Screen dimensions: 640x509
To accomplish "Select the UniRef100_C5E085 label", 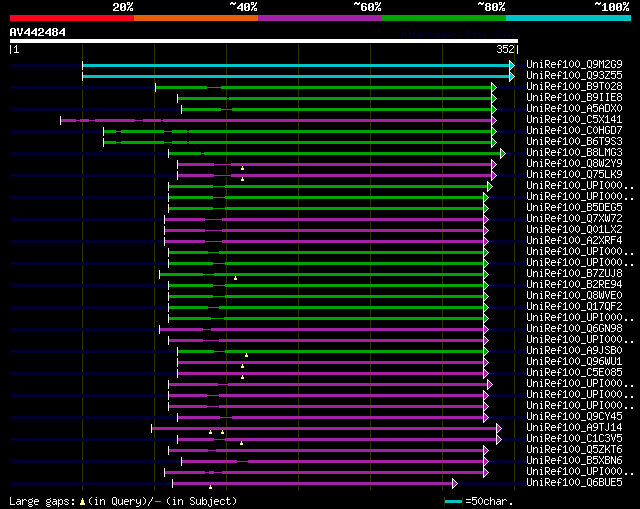I will point(574,373).
